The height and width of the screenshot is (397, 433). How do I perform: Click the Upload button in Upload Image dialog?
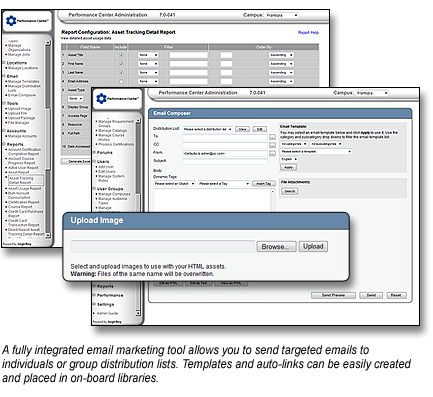pos(313,246)
